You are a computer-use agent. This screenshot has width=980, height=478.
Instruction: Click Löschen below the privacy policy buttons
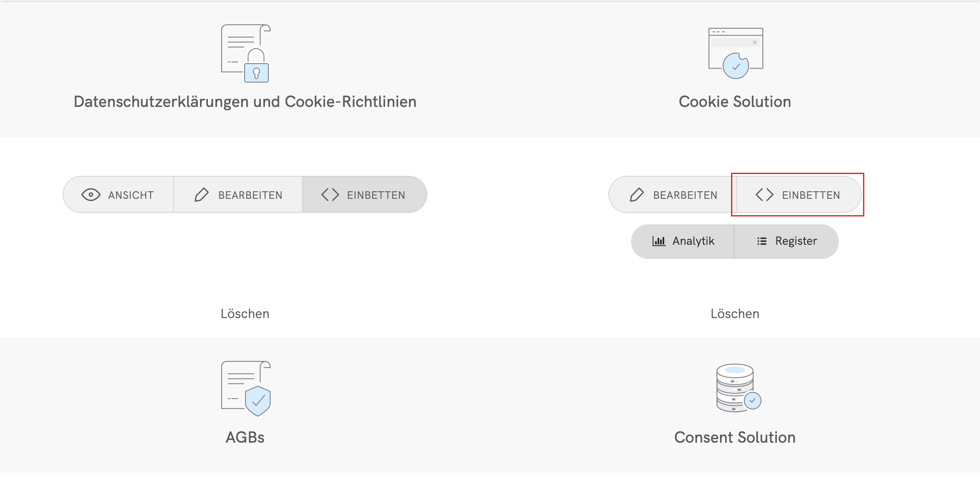coord(245,314)
